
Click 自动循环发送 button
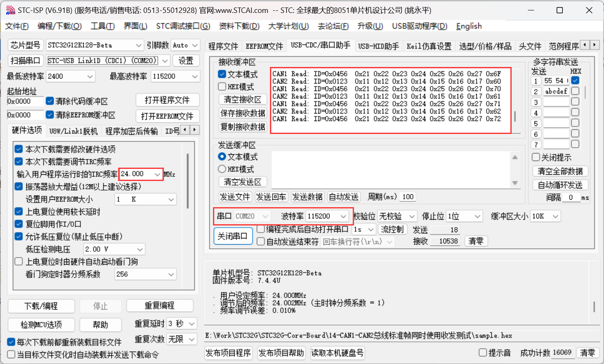[x=560, y=185]
